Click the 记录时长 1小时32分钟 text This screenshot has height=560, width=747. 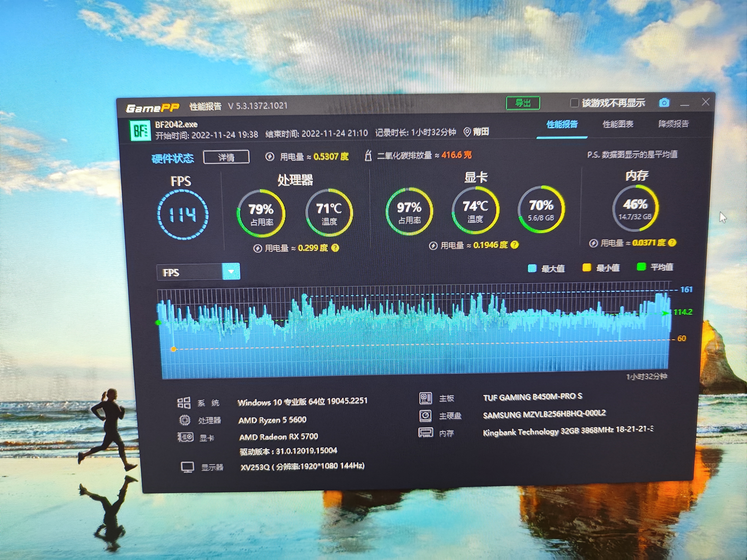(416, 132)
